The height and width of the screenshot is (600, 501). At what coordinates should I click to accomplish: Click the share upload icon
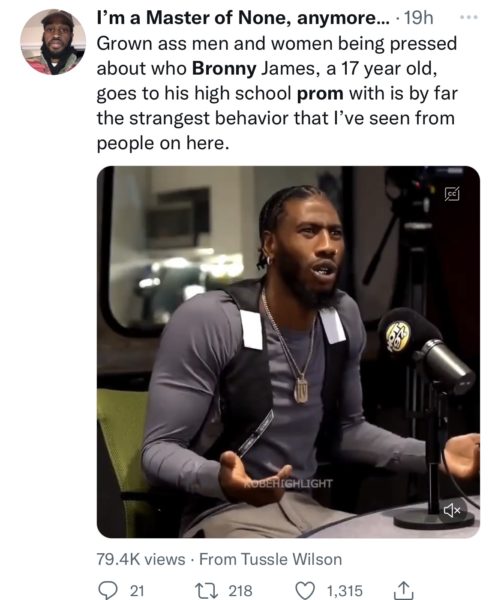point(404,590)
